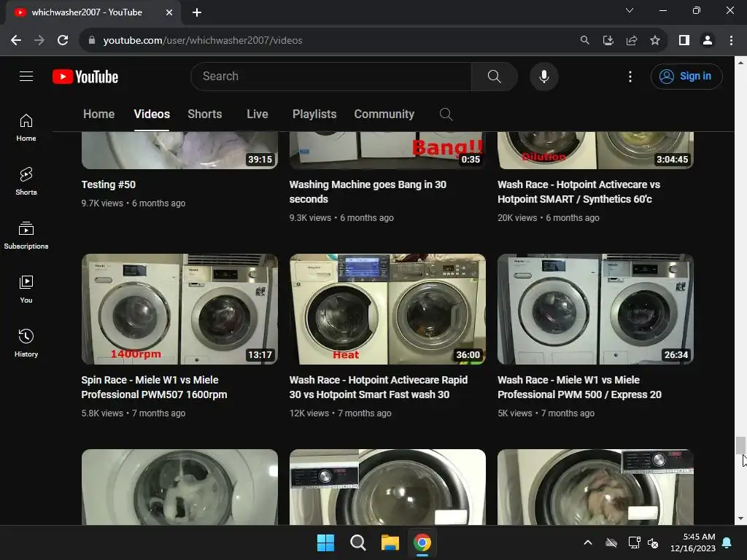747x560 pixels.
Task: Install app icon in address bar
Action: tap(608, 41)
